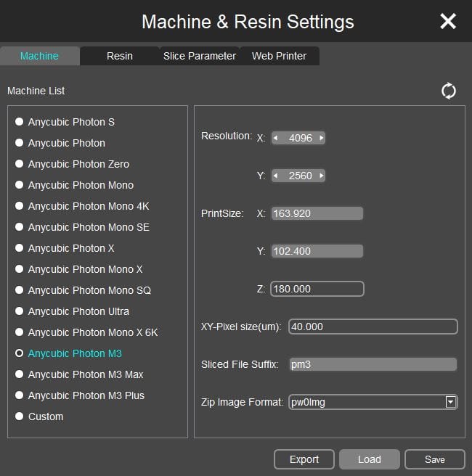Image resolution: width=472 pixels, height=476 pixels.
Task: Select the Anycubic Photon M3 radio button
Action: click(19, 353)
